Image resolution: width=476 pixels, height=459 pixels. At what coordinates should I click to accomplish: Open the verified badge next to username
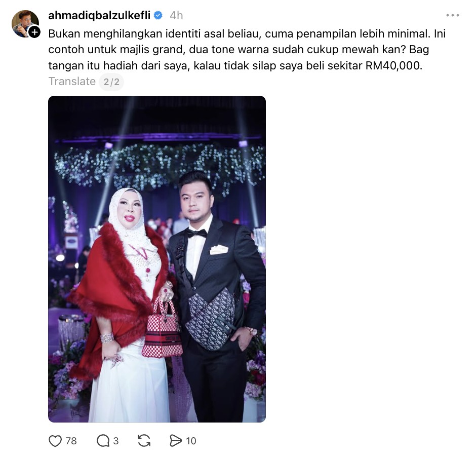158,15
